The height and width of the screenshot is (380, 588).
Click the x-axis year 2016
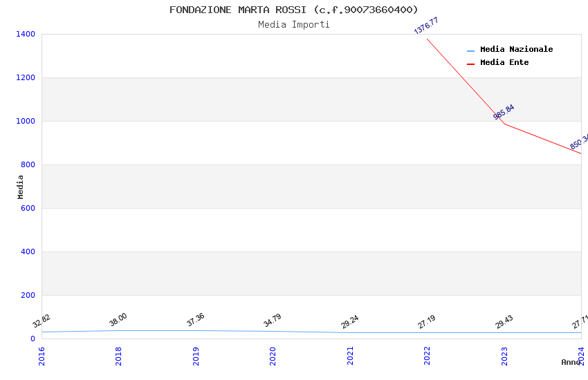(x=42, y=356)
